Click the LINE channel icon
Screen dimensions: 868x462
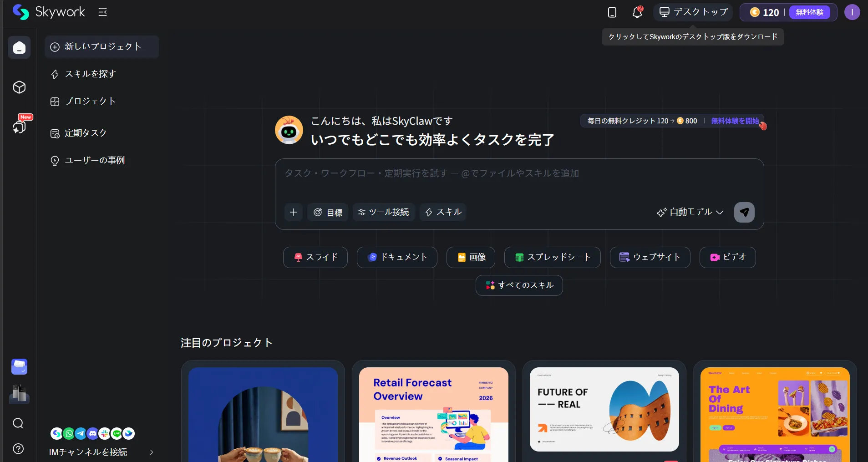pyautogui.click(x=117, y=433)
